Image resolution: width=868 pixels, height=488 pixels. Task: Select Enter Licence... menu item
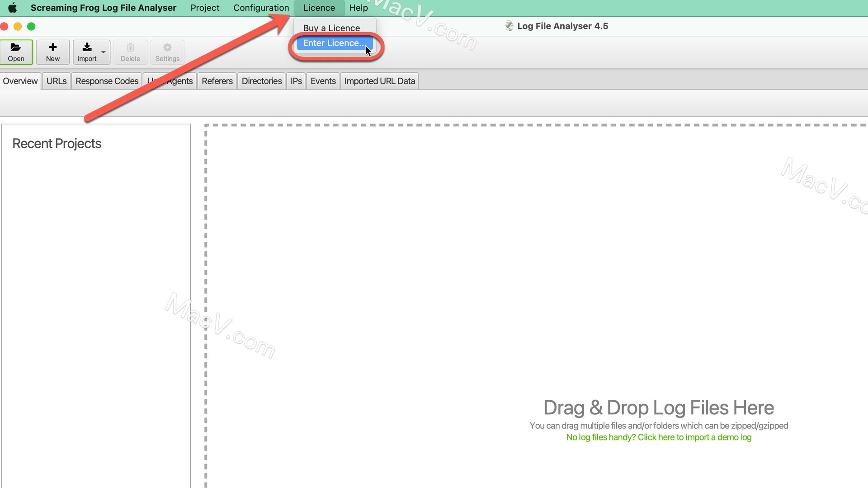point(335,43)
